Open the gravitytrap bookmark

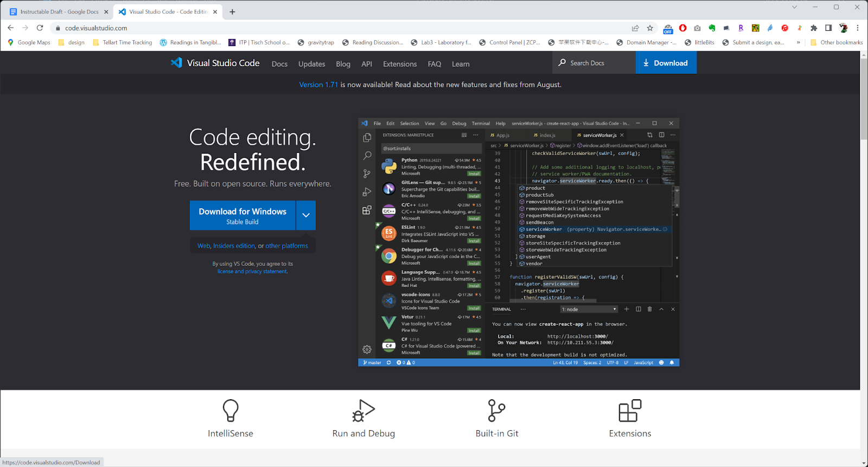pyautogui.click(x=316, y=42)
